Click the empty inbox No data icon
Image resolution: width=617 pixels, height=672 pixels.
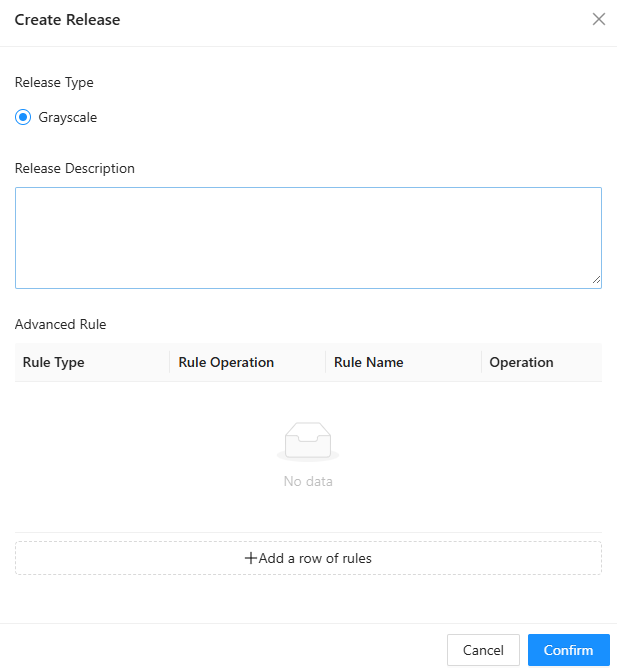[308, 441]
